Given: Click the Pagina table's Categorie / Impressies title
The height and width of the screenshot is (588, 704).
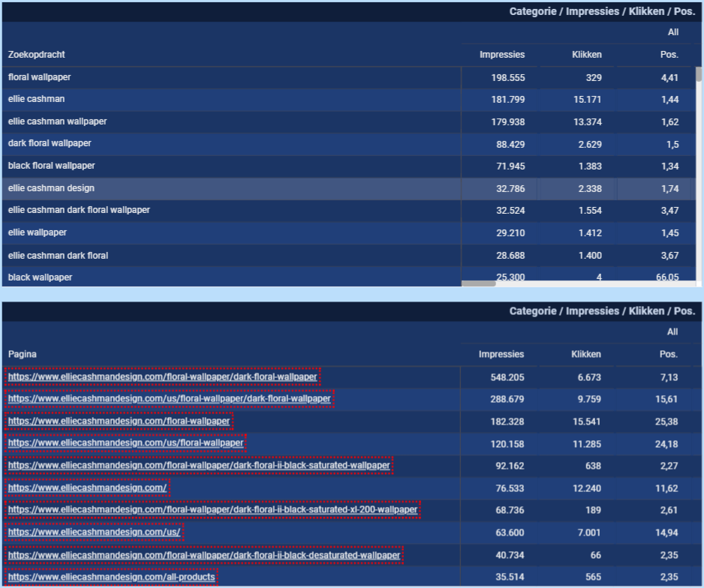Looking at the screenshot, I should click(x=602, y=311).
